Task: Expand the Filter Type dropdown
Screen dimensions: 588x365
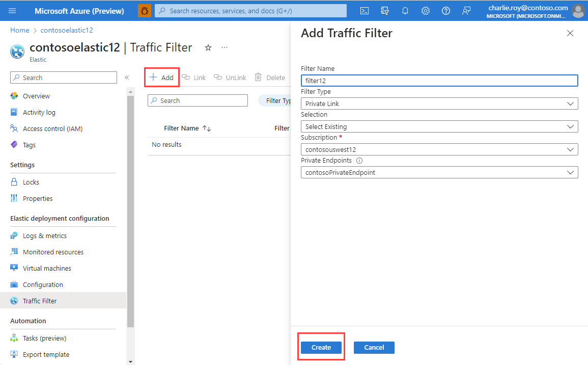Action: (x=439, y=103)
